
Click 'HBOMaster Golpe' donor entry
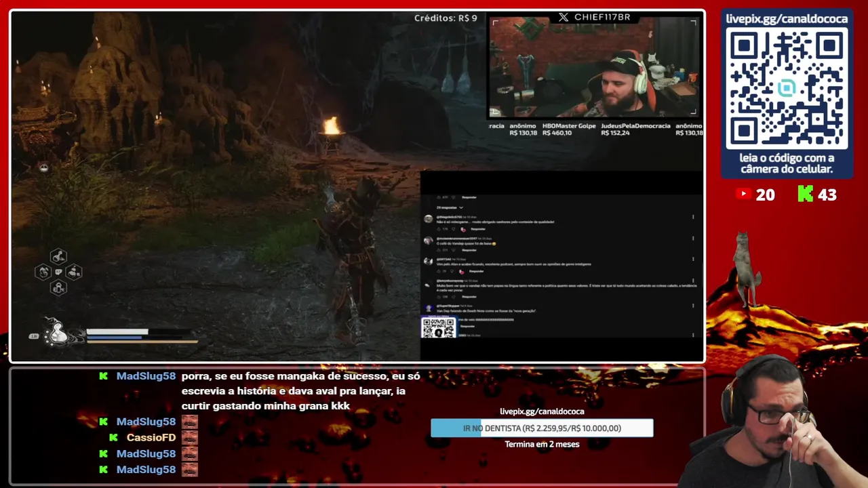tap(569, 126)
